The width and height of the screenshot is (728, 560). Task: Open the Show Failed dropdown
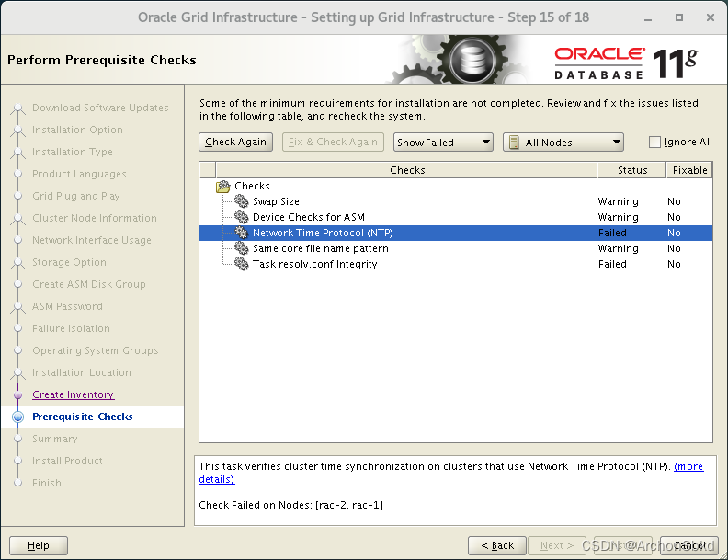tap(443, 143)
